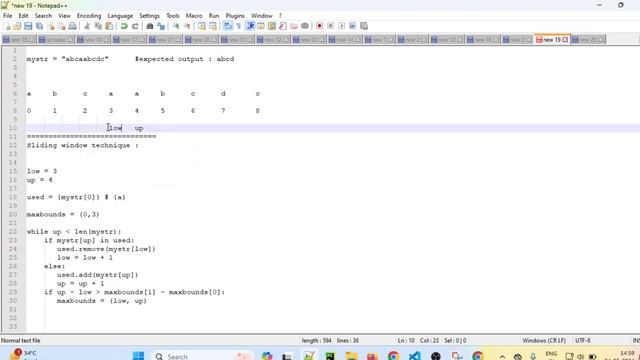Image resolution: width=640 pixels, height=360 pixels.
Task: Click the Stop Recording macro icon
Action: [x=331, y=26]
